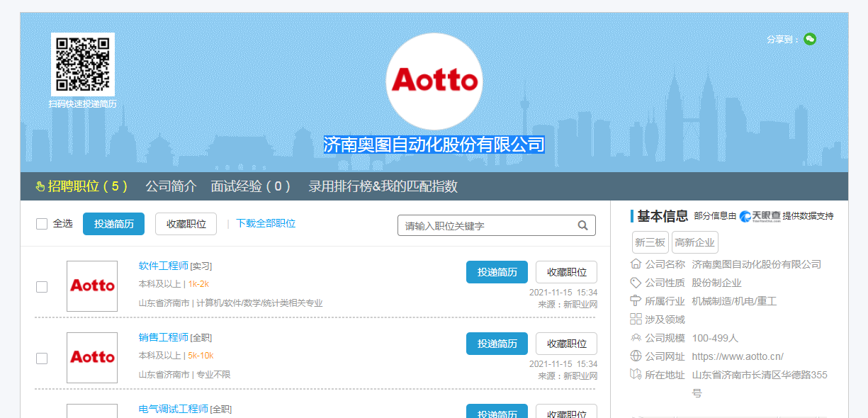Open 录用排行榜&我的匹配指数 tab

click(383, 186)
